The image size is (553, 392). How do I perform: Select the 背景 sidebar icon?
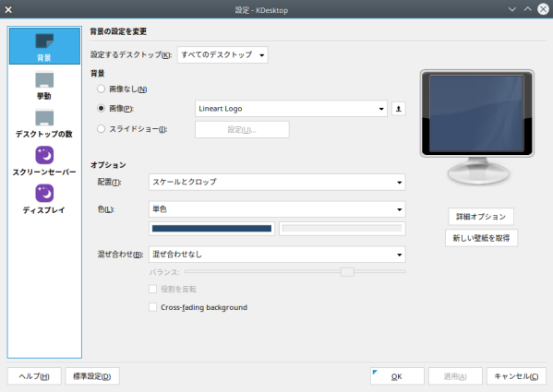pos(44,42)
